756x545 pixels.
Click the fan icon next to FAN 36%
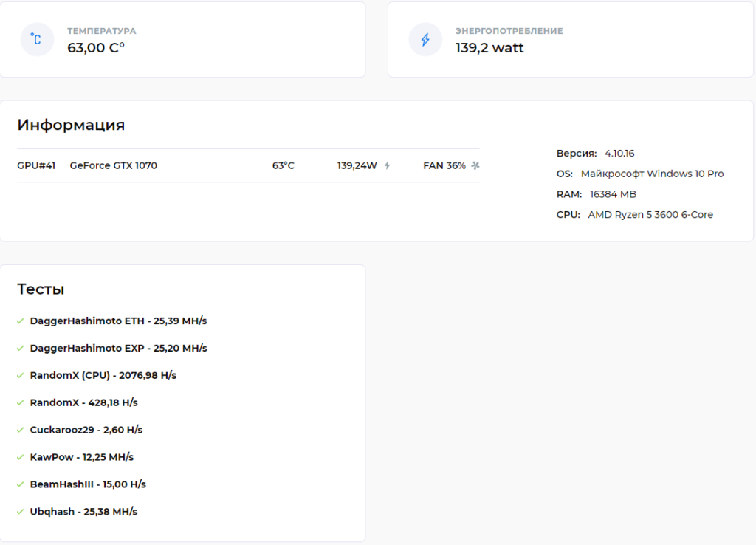(475, 165)
